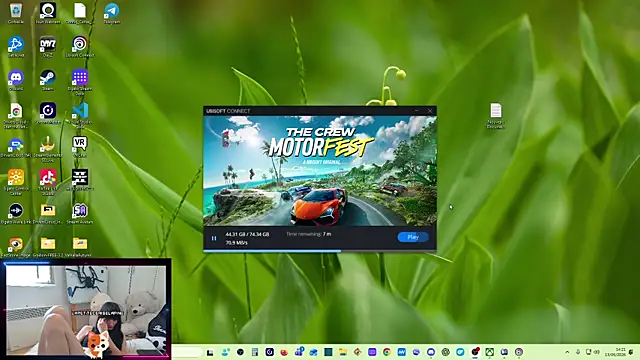
Task: Open the Chrome-icon file on the desktop
Action: [x=16, y=115]
